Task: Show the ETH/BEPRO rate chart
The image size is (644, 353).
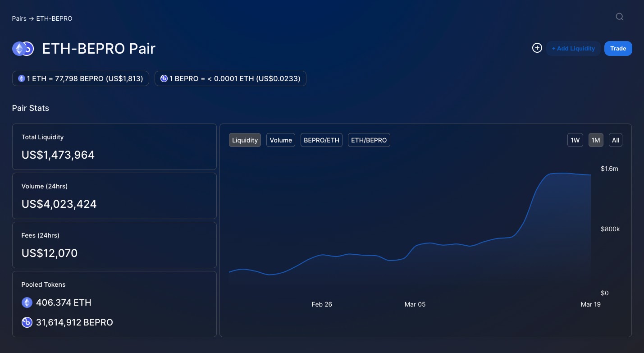Action: click(x=369, y=140)
